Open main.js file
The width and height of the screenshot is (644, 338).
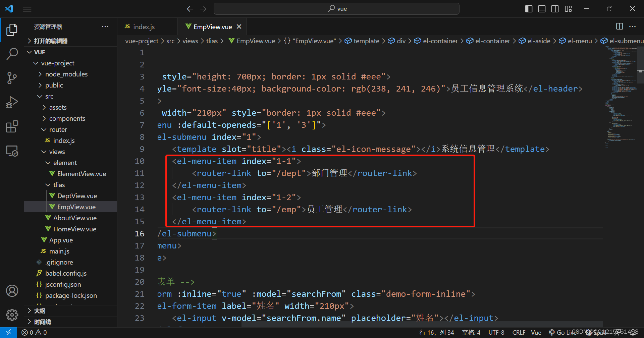coord(70,251)
